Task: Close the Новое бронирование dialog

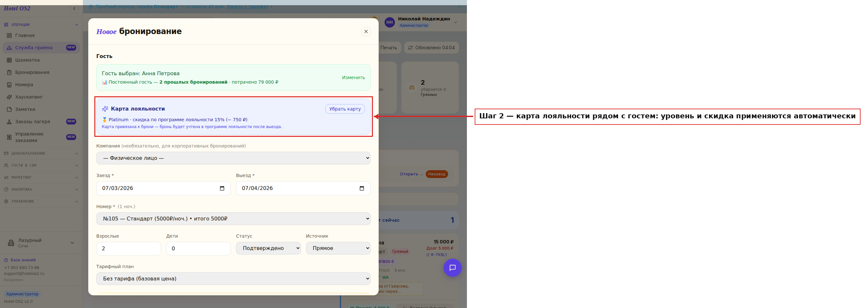Action: click(x=366, y=31)
